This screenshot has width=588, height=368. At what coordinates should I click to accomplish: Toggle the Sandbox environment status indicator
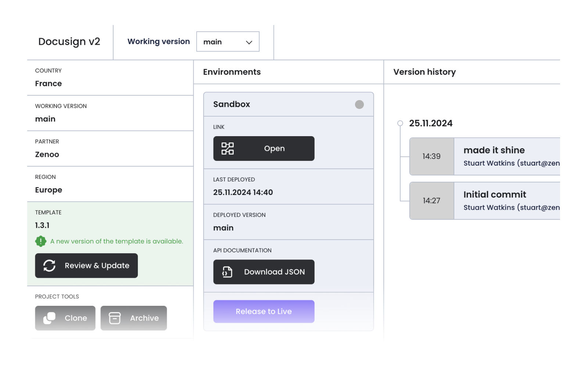tap(359, 104)
